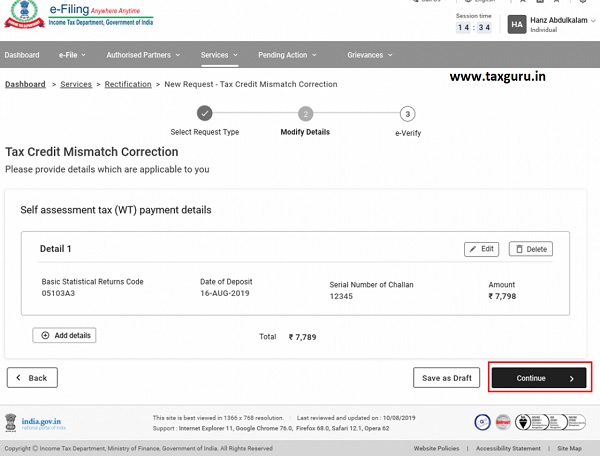Click the e-Verify step label
This screenshot has height=456, width=600.
[408, 133]
